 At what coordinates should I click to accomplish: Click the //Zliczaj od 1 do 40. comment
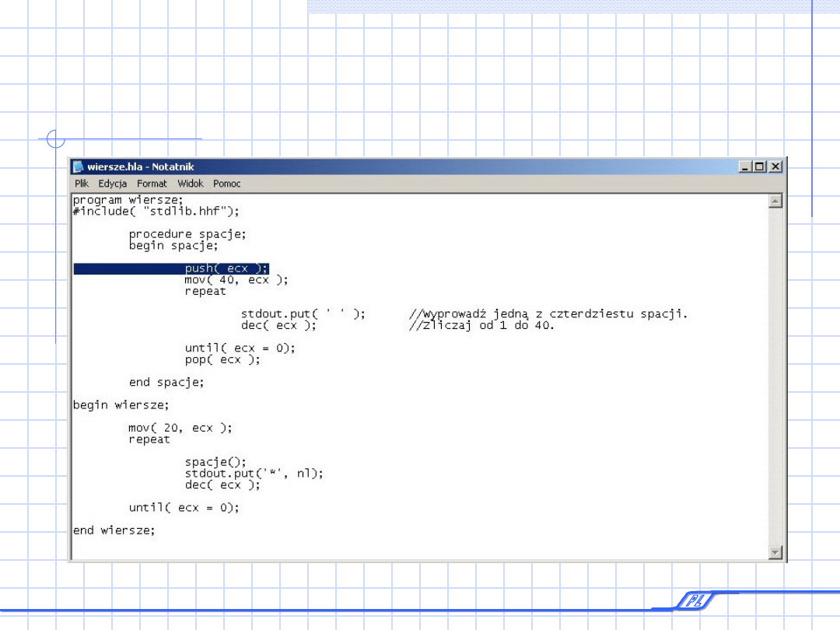pos(481,325)
